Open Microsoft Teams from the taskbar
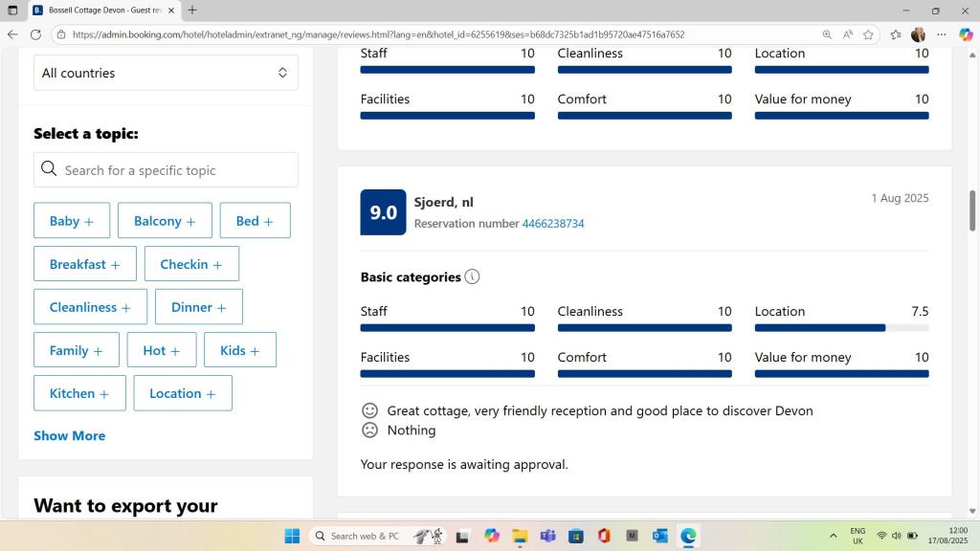 [547, 536]
